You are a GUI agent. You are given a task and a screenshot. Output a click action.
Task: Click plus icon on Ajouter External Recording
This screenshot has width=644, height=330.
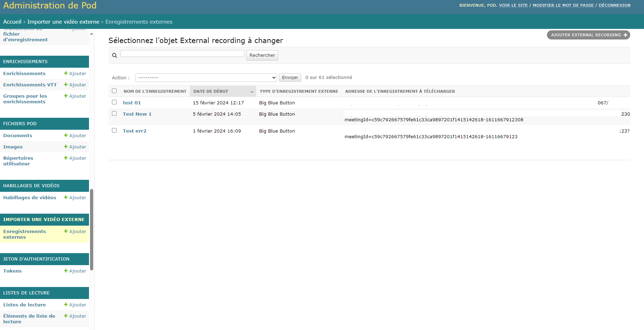[625, 35]
